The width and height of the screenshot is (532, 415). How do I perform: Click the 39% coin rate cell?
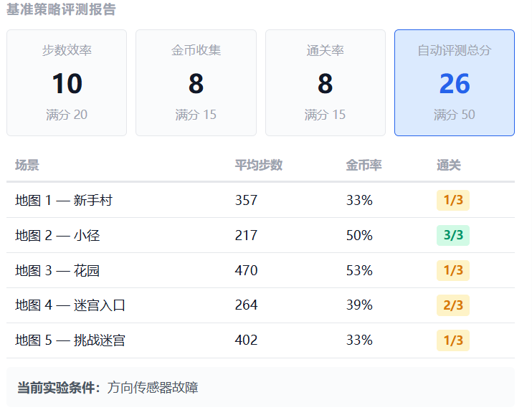pyautogui.click(x=359, y=305)
